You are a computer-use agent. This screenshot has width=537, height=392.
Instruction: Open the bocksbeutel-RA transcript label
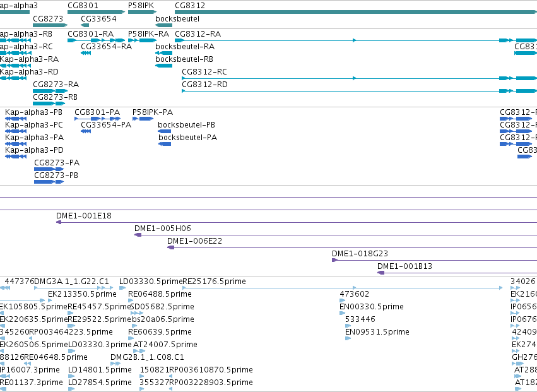click(185, 46)
